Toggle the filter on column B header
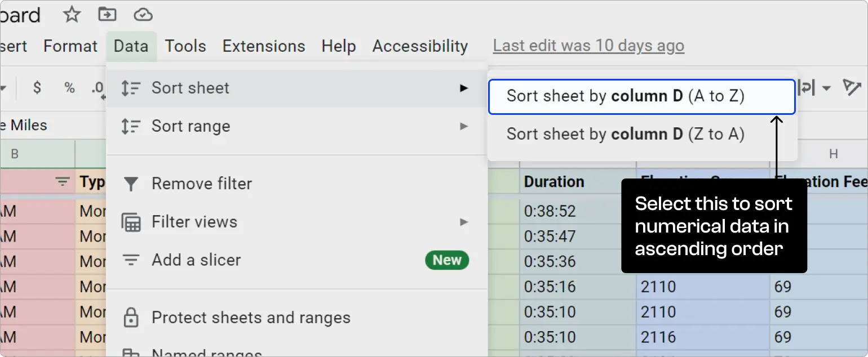The width and height of the screenshot is (868, 357). point(64,181)
